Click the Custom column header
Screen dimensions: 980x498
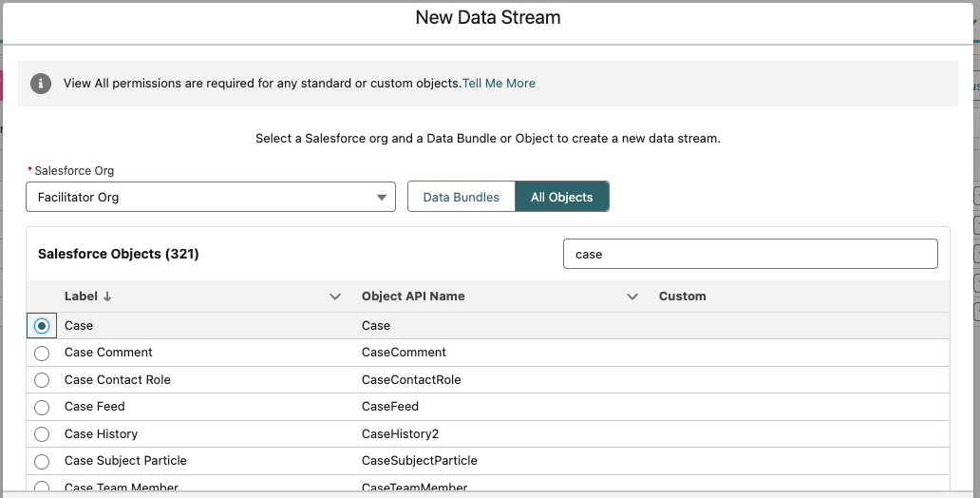click(682, 297)
